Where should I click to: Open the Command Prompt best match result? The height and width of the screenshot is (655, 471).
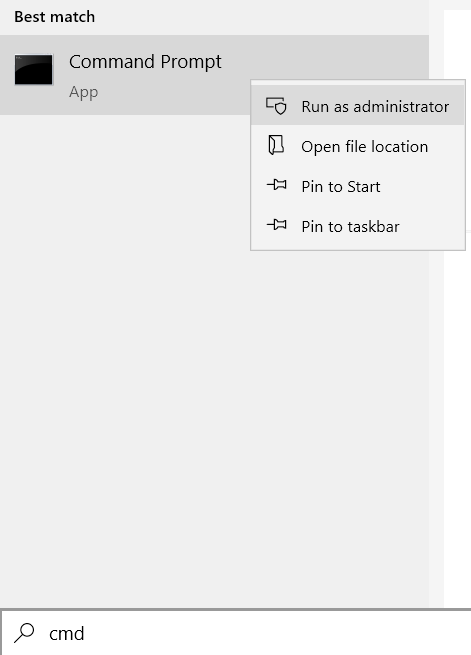click(125, 75)
